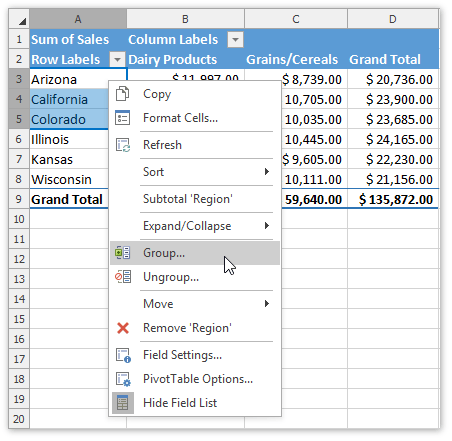Click the $ 23,900.00 cell
This screenshot has width=452, height=441.
(x=393, y=99)
